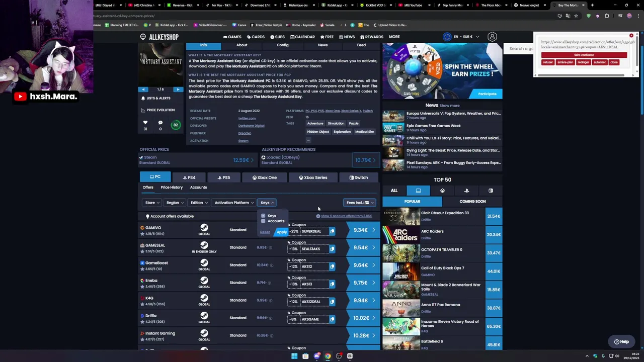The width and height of the screenshot is (644, 362).
Task: Open Chrome from the taskbar
Action: pos(328,356)
